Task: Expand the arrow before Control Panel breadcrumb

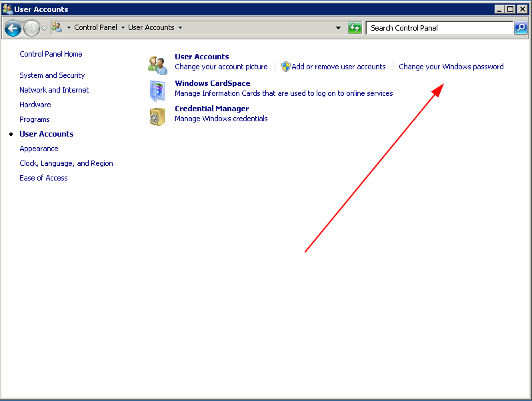Action: tap(69, 28)
